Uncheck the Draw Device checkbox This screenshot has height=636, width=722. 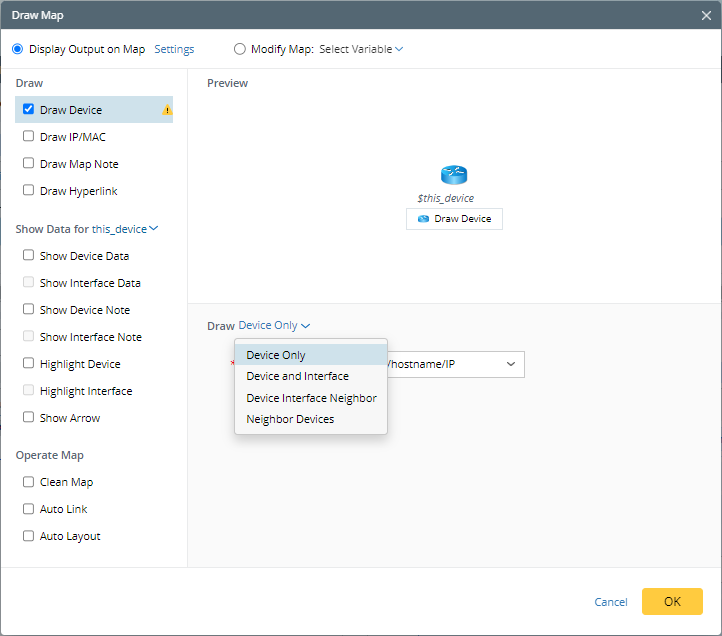29,110
